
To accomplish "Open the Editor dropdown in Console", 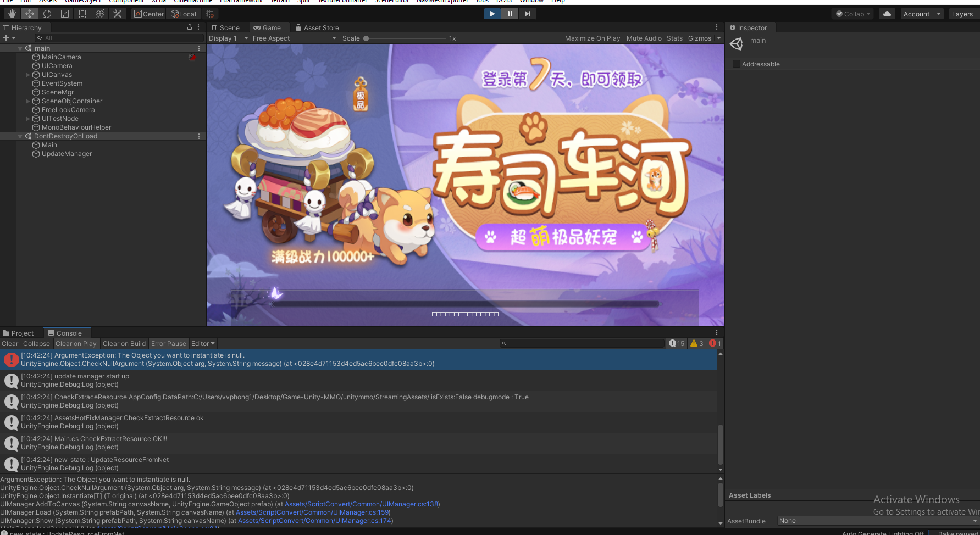I will pos(203,343).
